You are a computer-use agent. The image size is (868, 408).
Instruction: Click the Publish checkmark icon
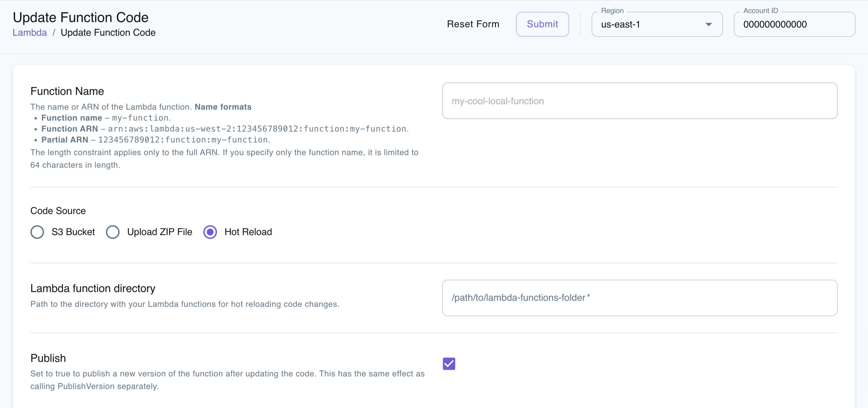point(449,363)
